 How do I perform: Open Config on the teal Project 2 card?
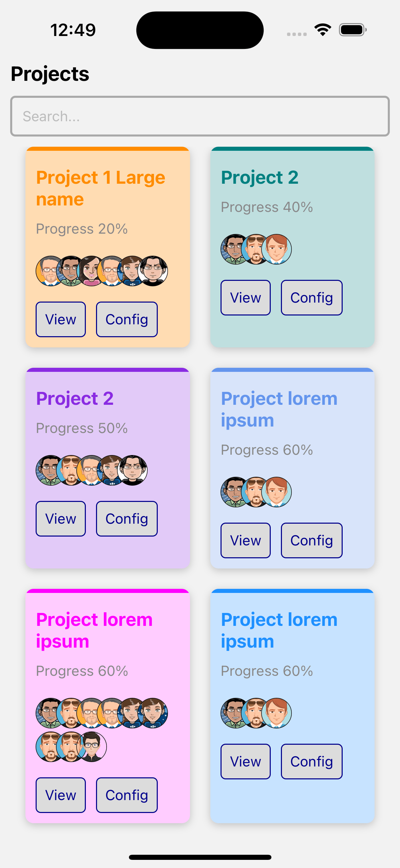click(311, 297)
